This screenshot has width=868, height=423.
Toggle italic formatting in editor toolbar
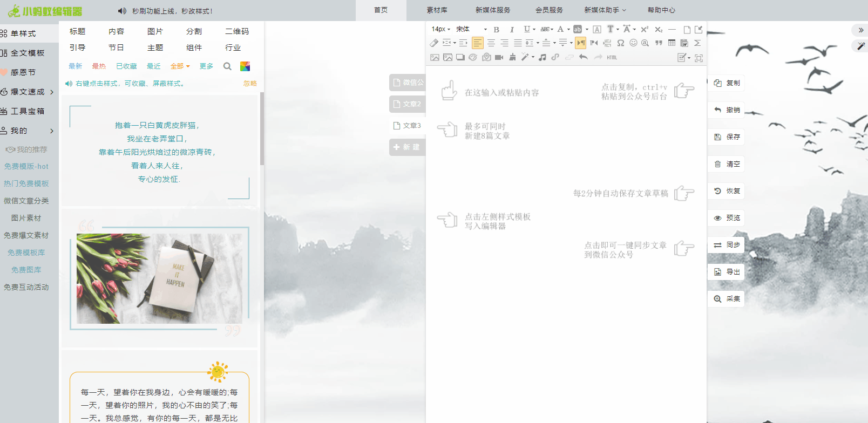512,29
